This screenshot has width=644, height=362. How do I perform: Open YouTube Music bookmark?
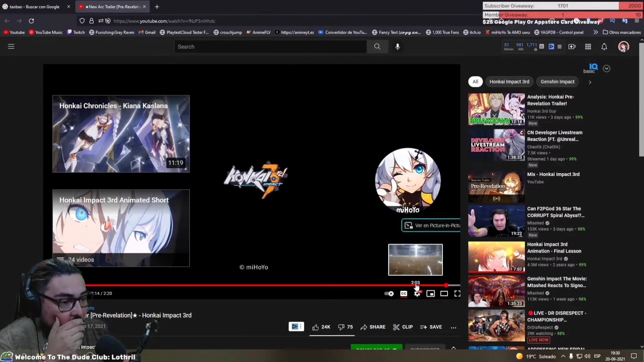click(46, 32)
